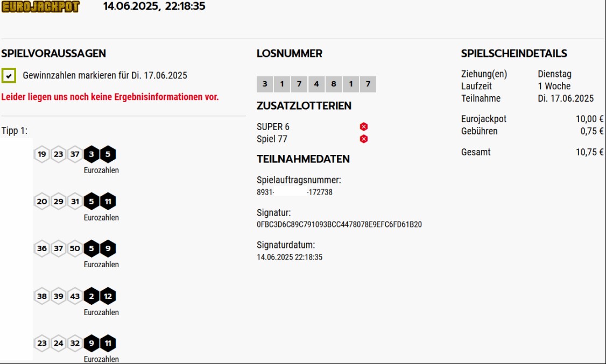Click the Tipp 1: label
The width and height of the screenshot is (606, 364).
click(15, 131)
